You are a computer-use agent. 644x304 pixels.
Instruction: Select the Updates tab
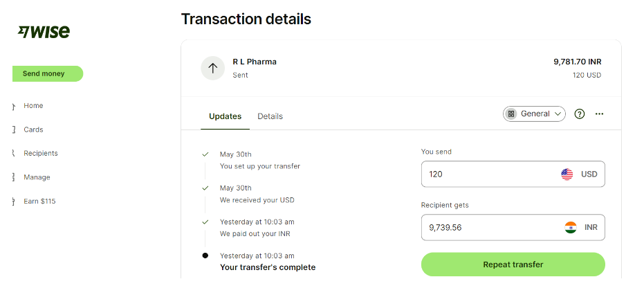coord(225,116)
